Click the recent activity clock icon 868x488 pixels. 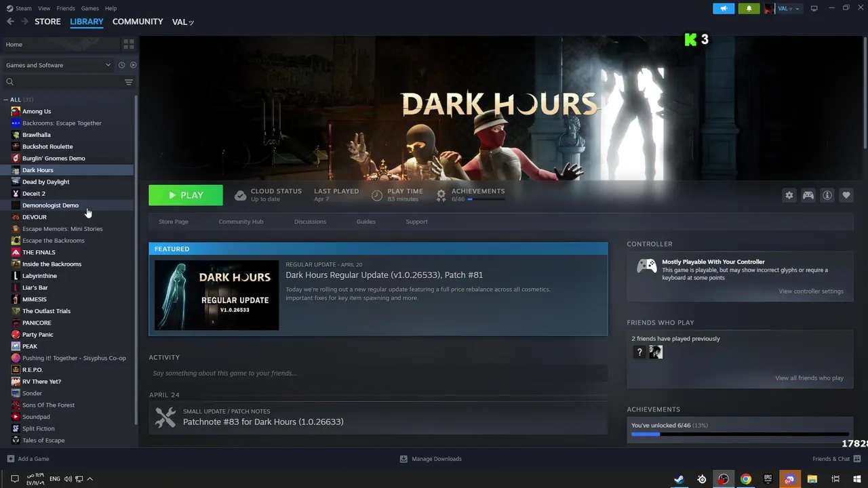pyautogui.click(x=121, y=65)
